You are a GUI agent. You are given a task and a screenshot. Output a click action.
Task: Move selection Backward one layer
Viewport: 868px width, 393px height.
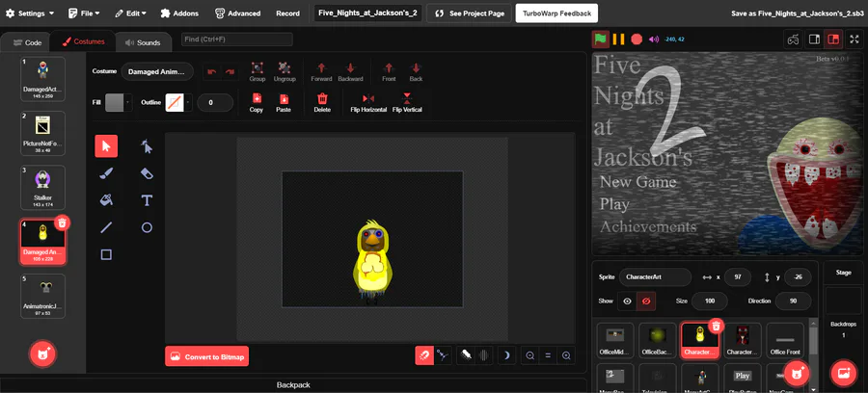click(x=350, y=72)
